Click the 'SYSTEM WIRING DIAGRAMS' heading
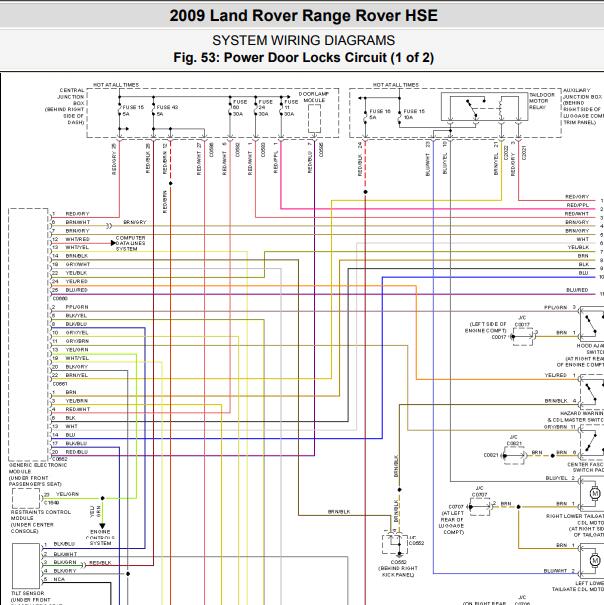604x605 pixels. (x=303, y=40)
